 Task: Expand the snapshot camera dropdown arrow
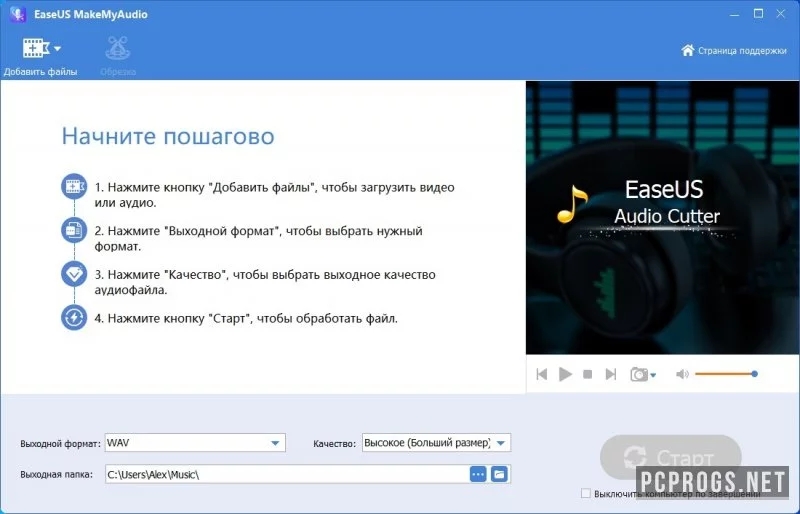[653, 375]
